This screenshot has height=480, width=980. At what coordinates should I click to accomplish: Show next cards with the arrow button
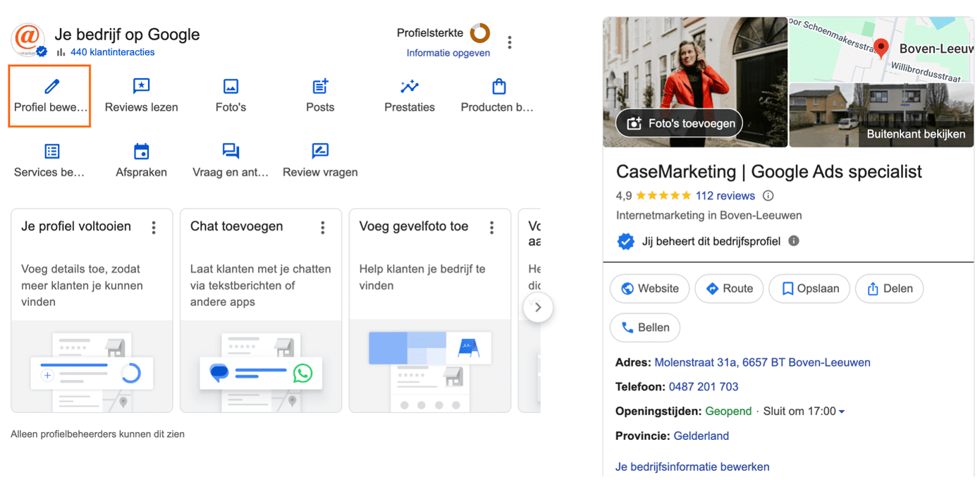(x=538, y=307)
